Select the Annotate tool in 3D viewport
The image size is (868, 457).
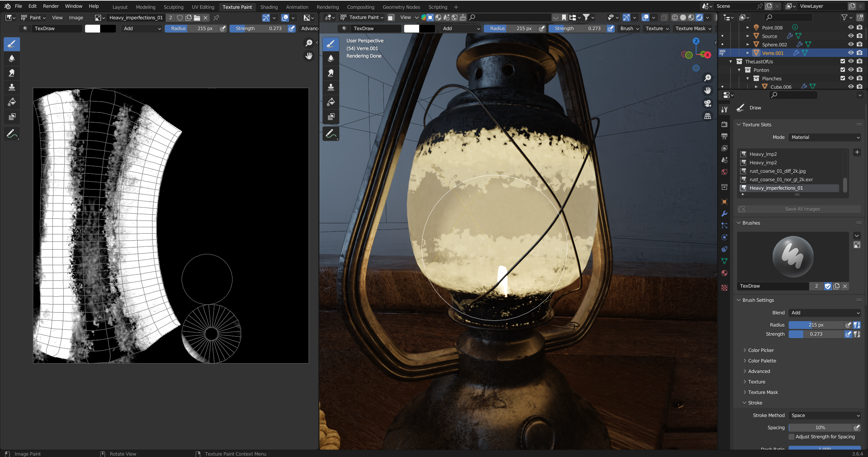(331, 134)
